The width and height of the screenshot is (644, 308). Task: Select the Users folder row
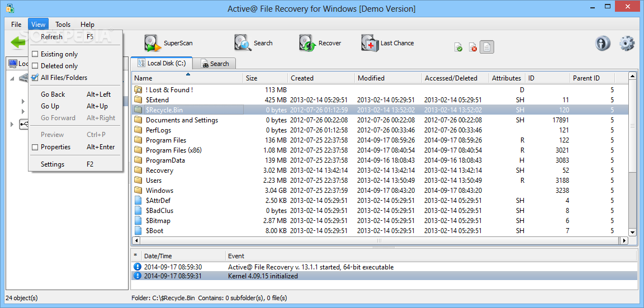coord(379,181)
